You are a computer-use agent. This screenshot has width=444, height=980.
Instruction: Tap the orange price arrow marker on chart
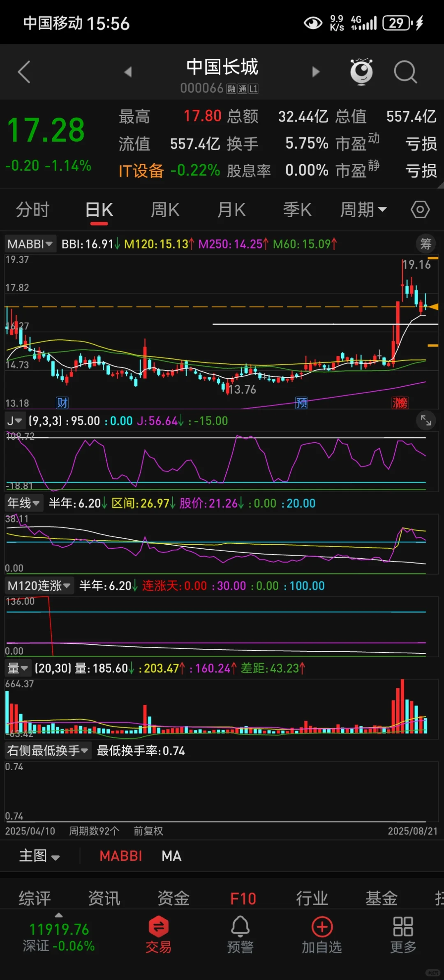433,307
